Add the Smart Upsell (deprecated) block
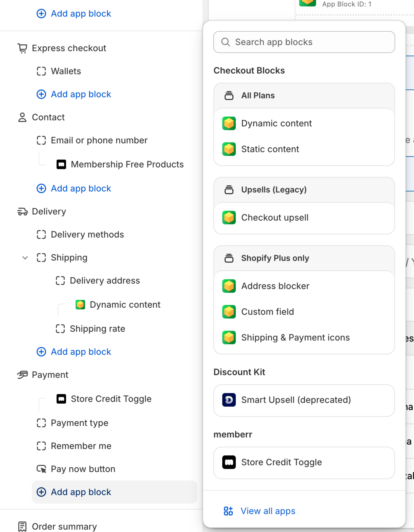 [x=304, y=400]
